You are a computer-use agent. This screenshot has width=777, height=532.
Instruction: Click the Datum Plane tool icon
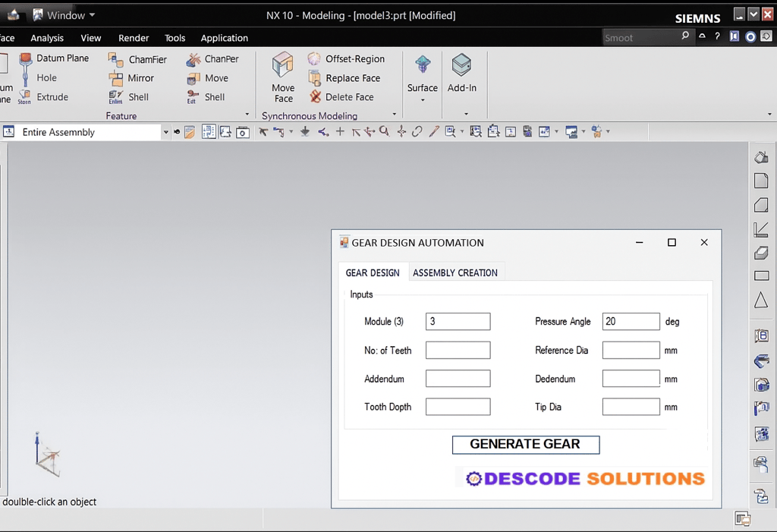pyautogui.click(x=26, y=59)
